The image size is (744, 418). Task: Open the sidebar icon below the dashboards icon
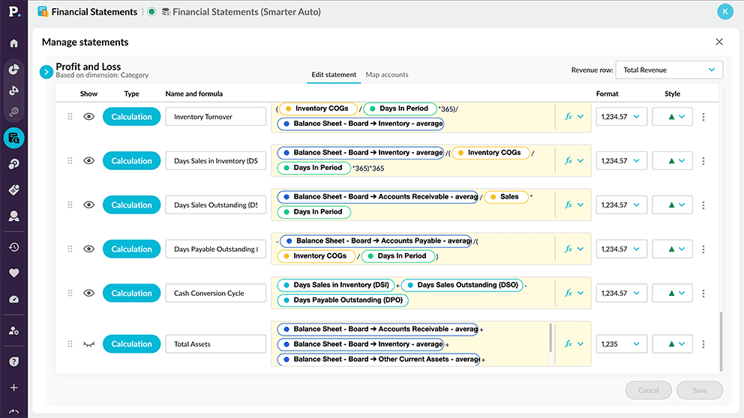click(x=14, y=91)
